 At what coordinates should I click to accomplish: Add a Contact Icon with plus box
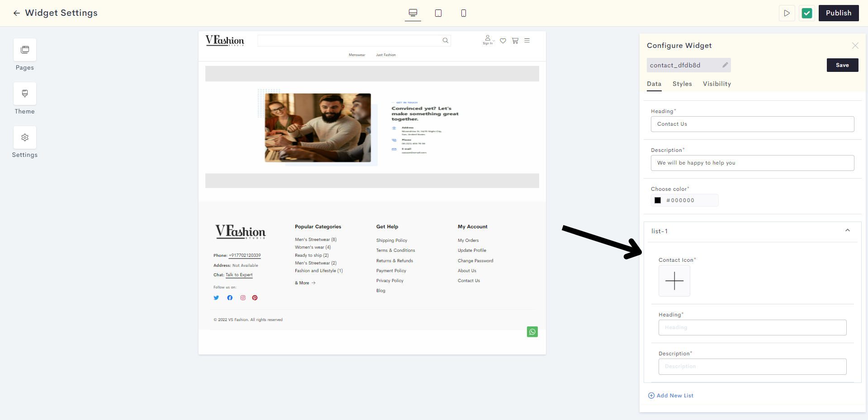pyautogui.click(x=674, y=281)
